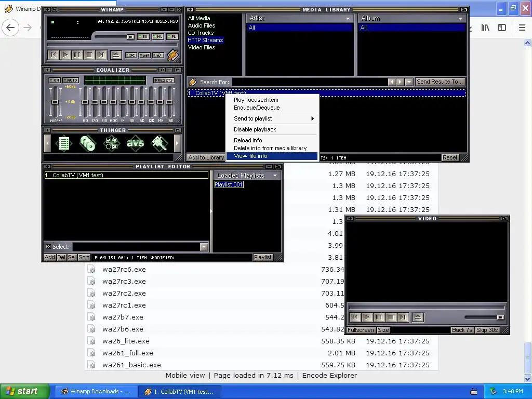The height and width of the screenshot is (399, 532).
Task: Select CD Tracks in Media Library
Action: [x=201, y=33]
